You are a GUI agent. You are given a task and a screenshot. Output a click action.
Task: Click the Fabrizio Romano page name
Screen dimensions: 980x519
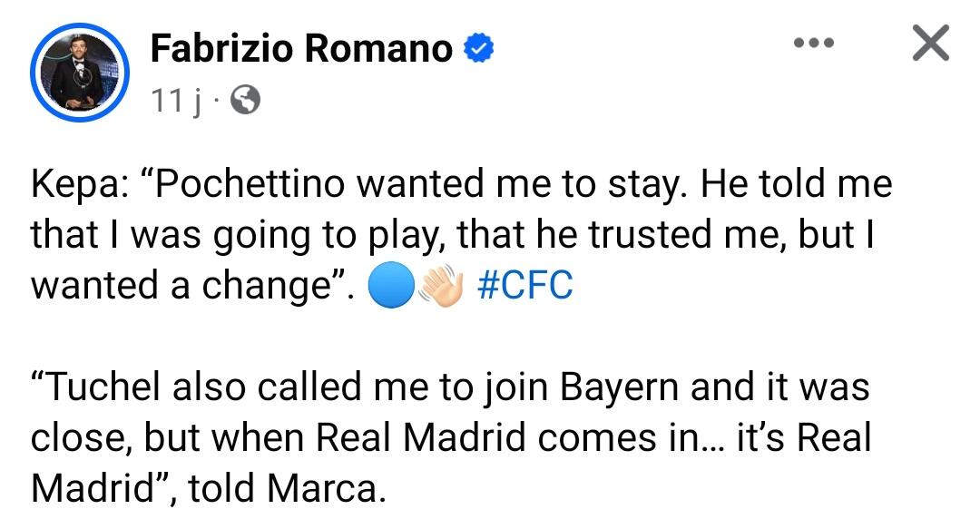tap(300, 48)
